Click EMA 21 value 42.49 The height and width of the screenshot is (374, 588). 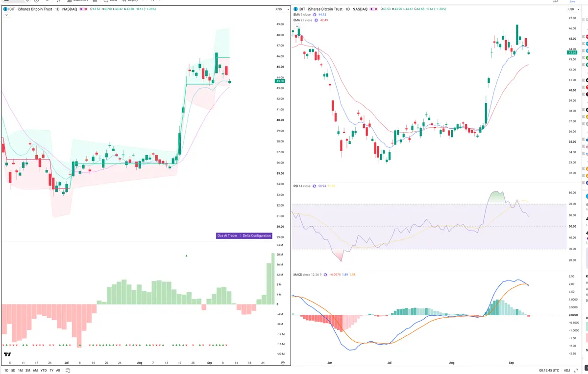(x=324, y=20)
